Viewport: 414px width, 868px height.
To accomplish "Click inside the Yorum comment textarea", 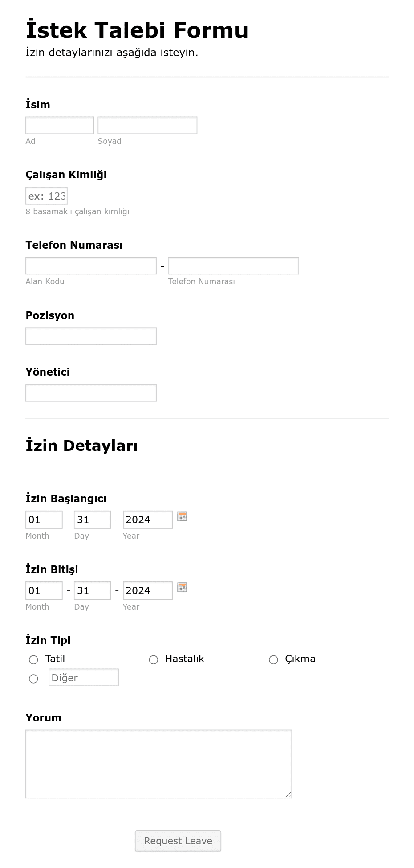I will 158,764.
